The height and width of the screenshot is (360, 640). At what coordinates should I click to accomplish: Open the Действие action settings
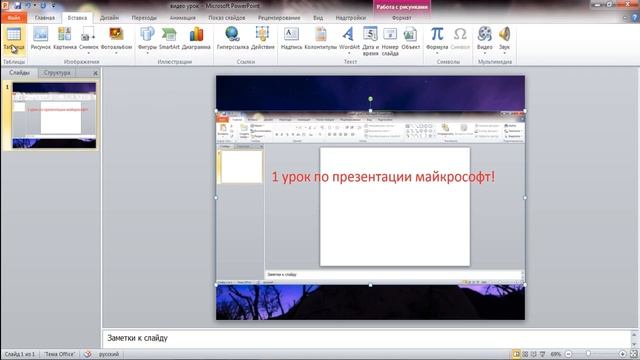point(262,39)
